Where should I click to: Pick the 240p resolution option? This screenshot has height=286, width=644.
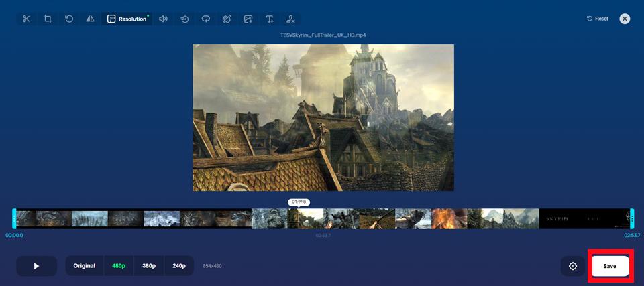[x=178, y=266]
